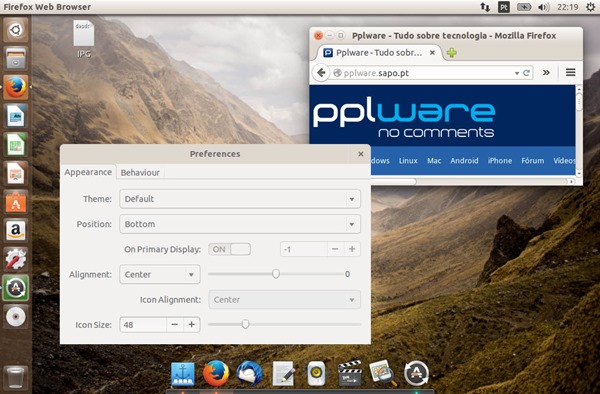
Task: Click Firefox vertical scrollbar
Action: point(579,103)
